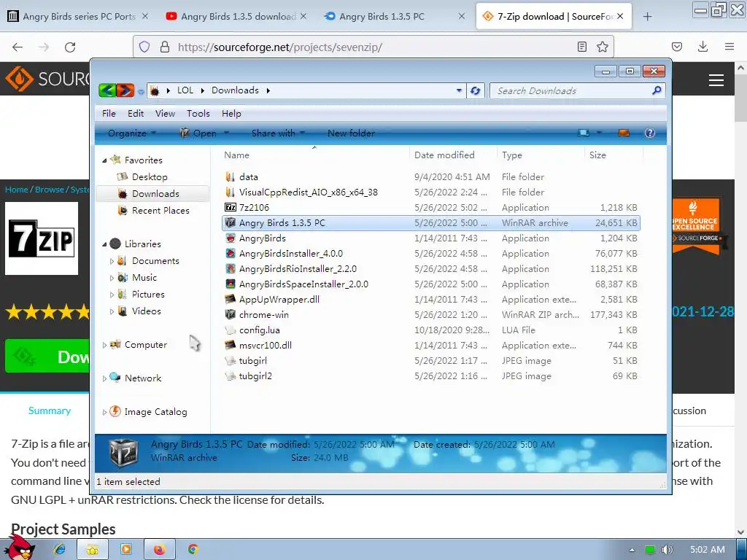Screen dimensions: 747x560
Task: Open the Summary tab on SourceForge page
Action: (x=50, y=411)
